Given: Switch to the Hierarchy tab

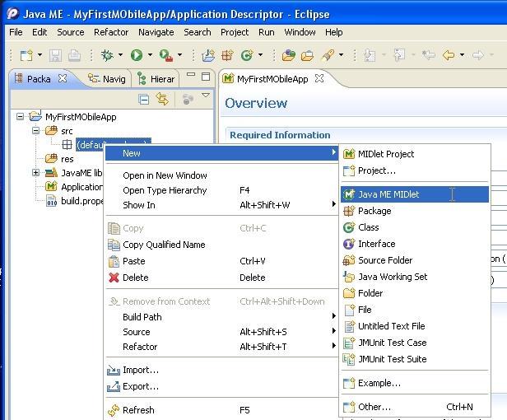Looking at the screenshot, I should [156, 78].
